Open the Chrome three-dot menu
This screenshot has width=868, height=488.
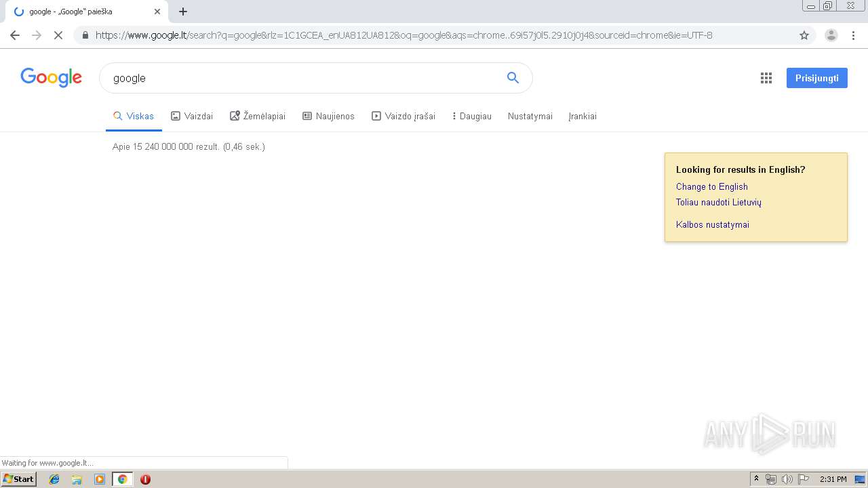click(853, 35)
